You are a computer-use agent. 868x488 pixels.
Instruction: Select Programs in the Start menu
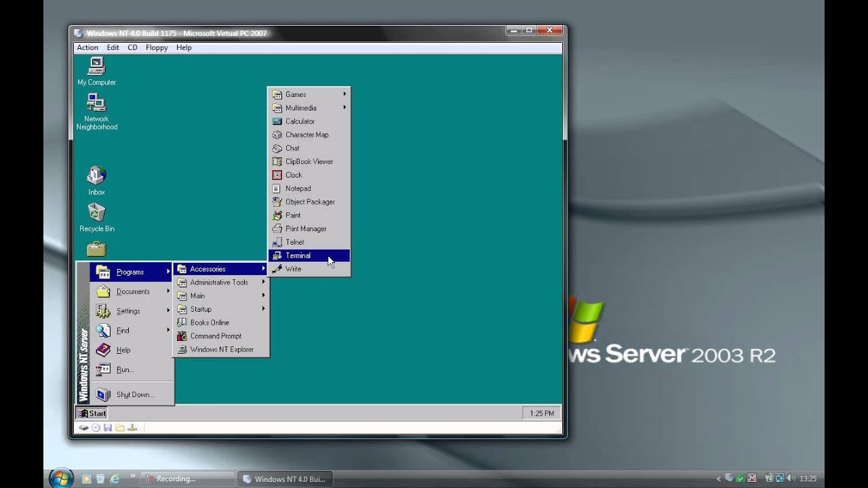[x=132, y=272]
